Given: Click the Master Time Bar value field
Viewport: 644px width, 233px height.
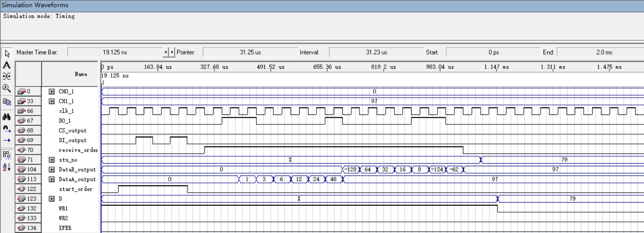Looking at the screenshot, I should [115, 52].
